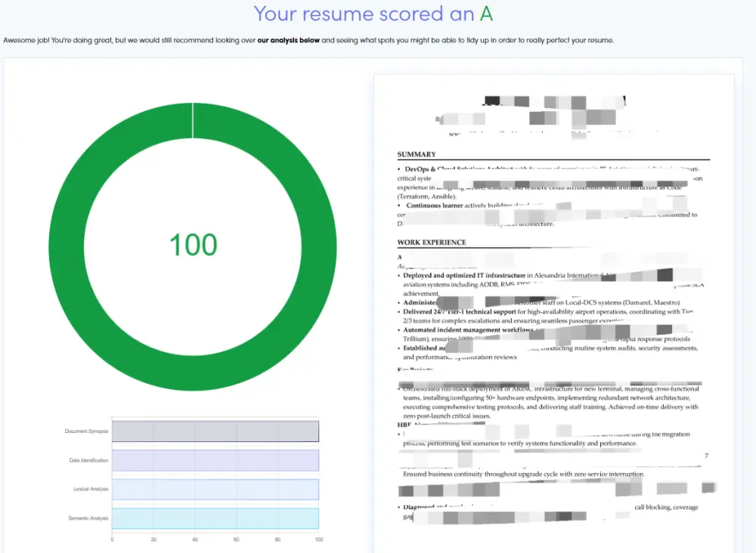Click the Data Identification axis label
This screenshot has width=756, height=553.
tap(88, 460)
